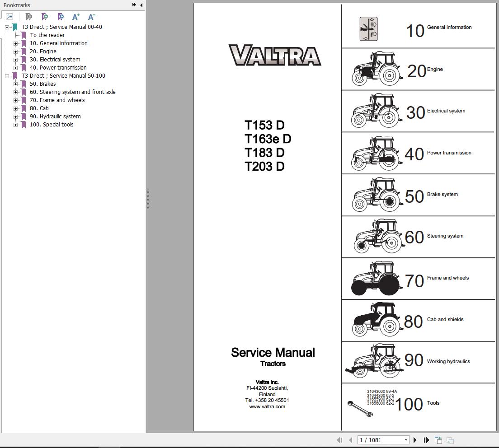
Task: Select bookmark '40. Power transmission'
Action: click(x=58, y=67)
